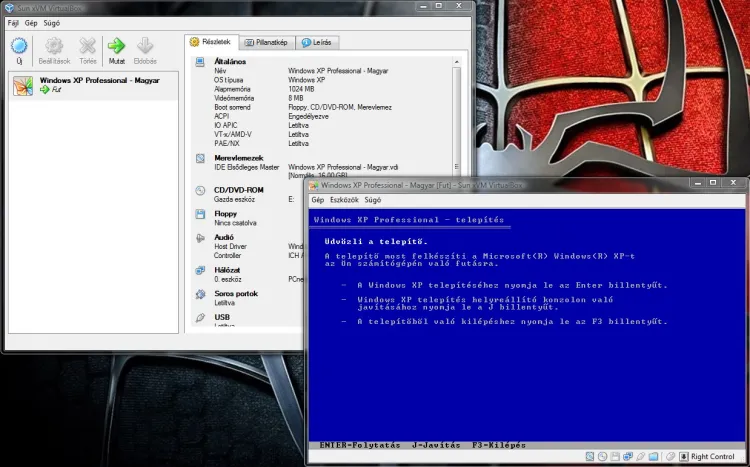
Task: Click the '1024 MB' base memory value
Action: [x=301, y=89]
